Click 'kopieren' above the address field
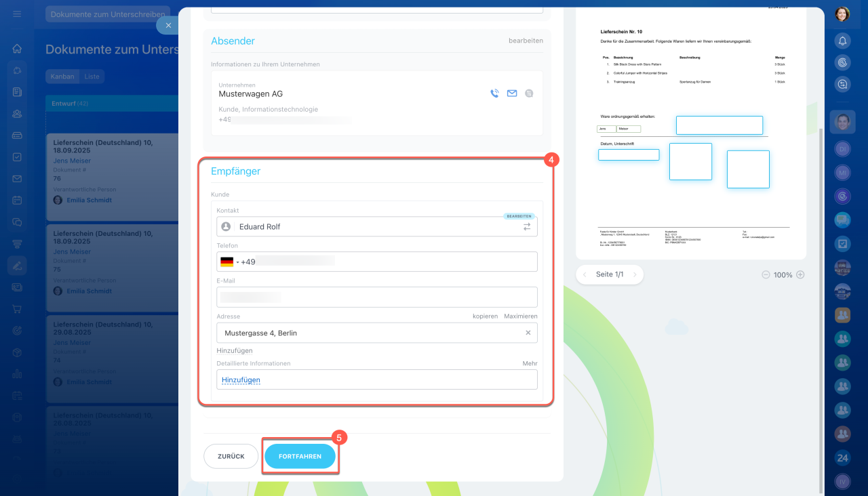This screenshot has height=496, width=868. 485,316
